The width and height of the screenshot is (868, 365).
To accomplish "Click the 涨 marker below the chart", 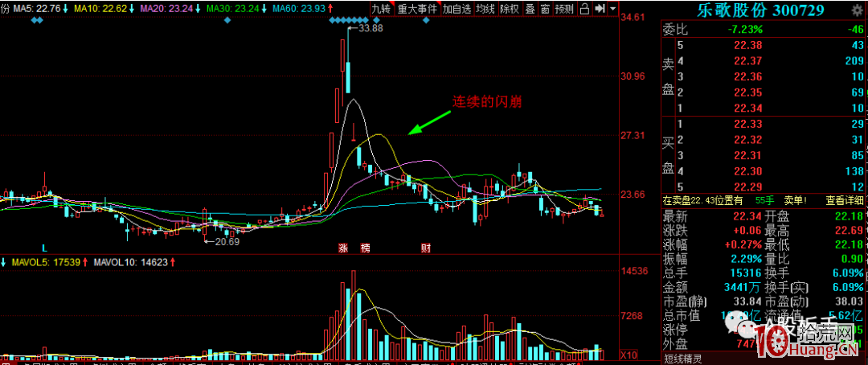I will click(x=343, y=248).
